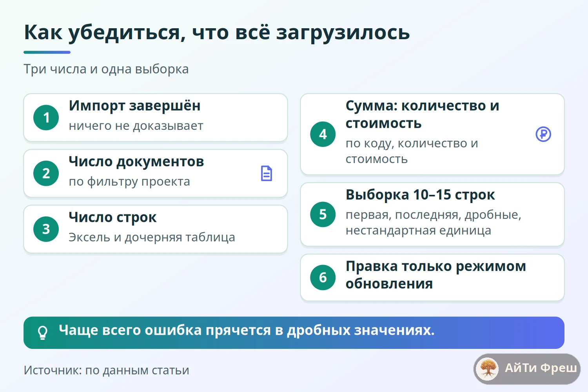Select the number 3 badge of Число строк
The height and width of the screenshot is (392, 588).
46,229
